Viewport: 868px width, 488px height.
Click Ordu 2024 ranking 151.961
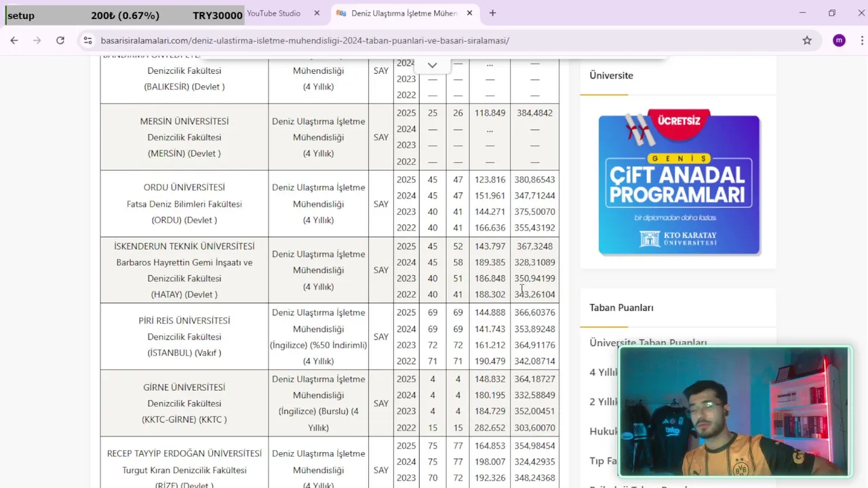click(x=490, y=196)
